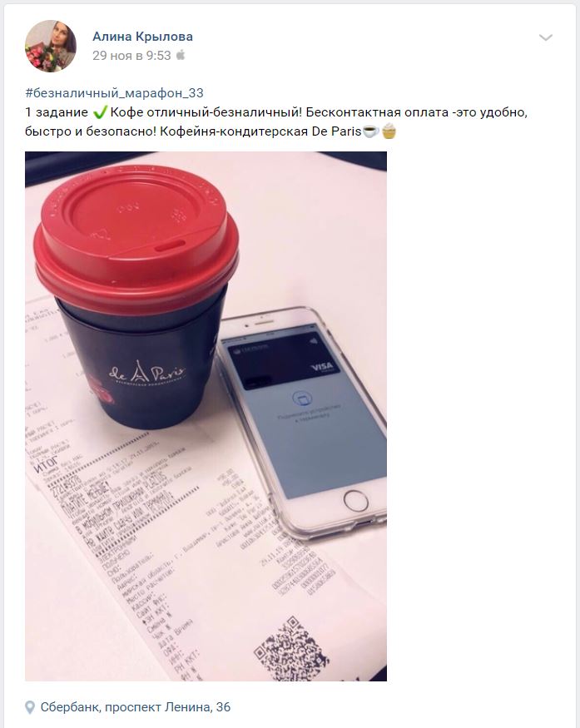580x728 pixels.
Task: Click the green checkmark emoji in post
Action: (x=99, y=112)
